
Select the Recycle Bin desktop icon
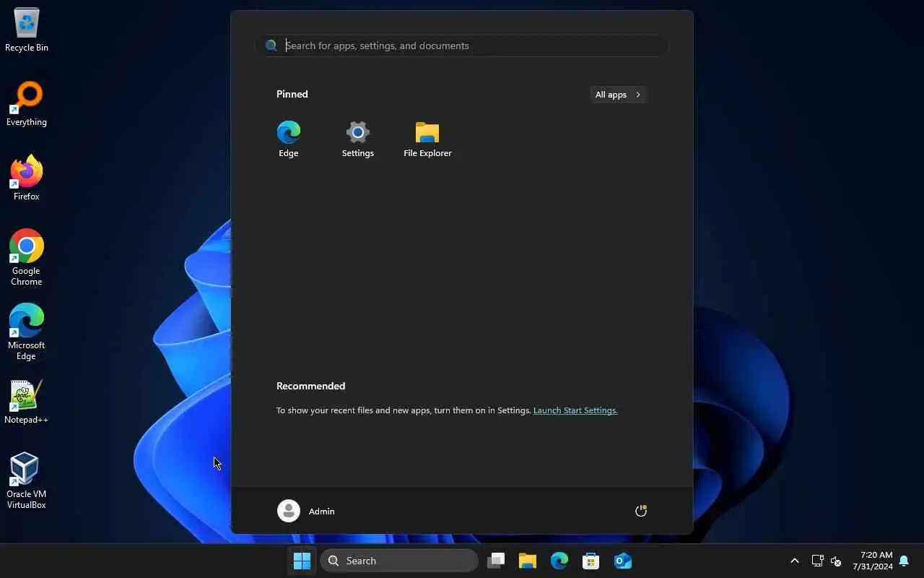point(27,30)
